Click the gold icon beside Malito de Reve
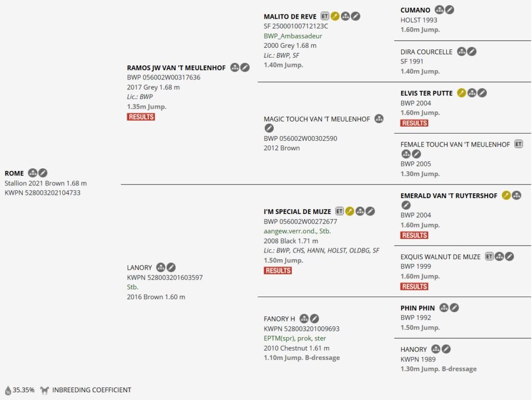Viewport: 532px width, 400px height. 335,16
